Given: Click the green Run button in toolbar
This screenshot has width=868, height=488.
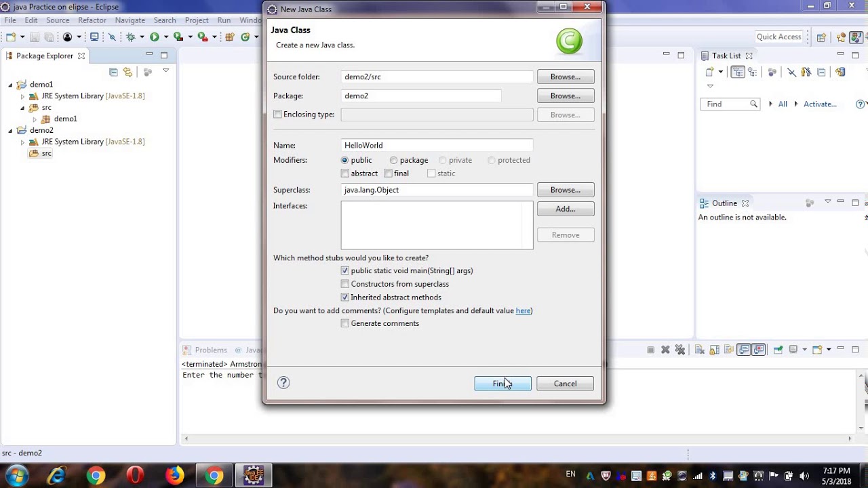Looking at the screenshot, I should coord(155,37).
